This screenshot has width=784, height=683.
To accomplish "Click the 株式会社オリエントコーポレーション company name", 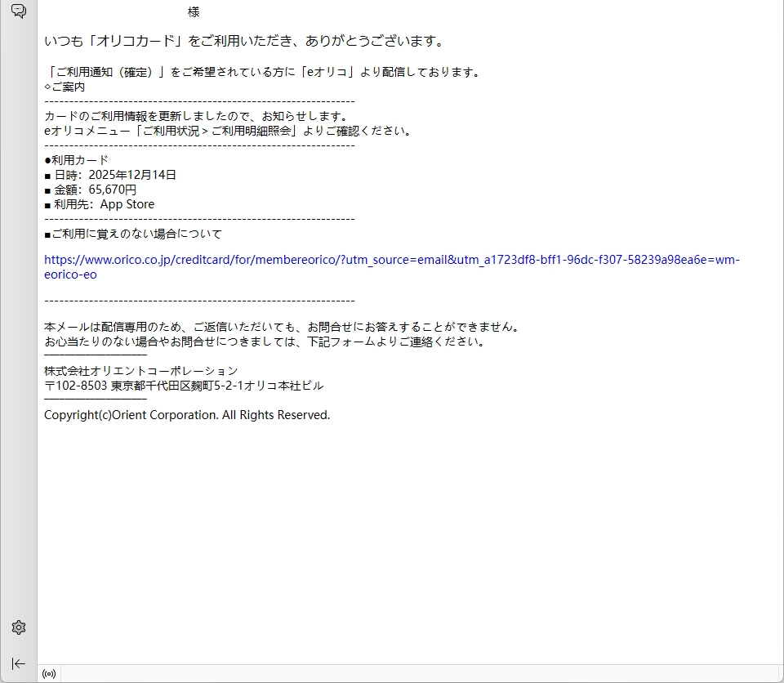I will click(x=140, y=371).
